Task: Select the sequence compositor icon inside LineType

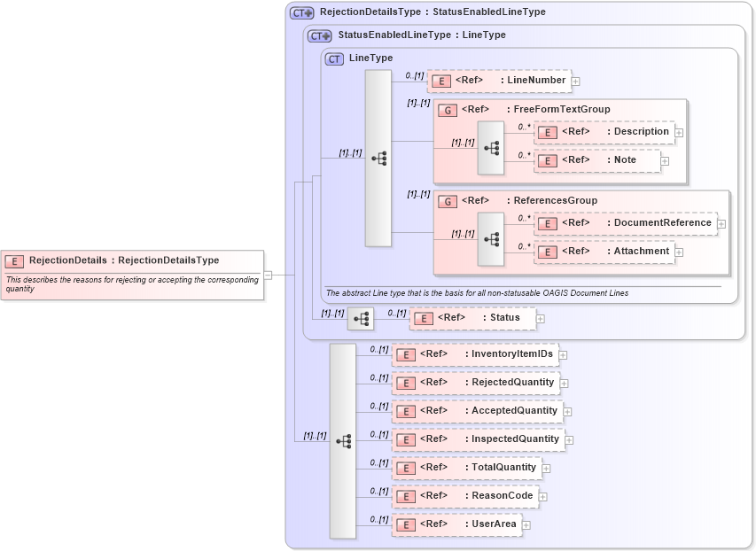Action: [x=378, y=156]
